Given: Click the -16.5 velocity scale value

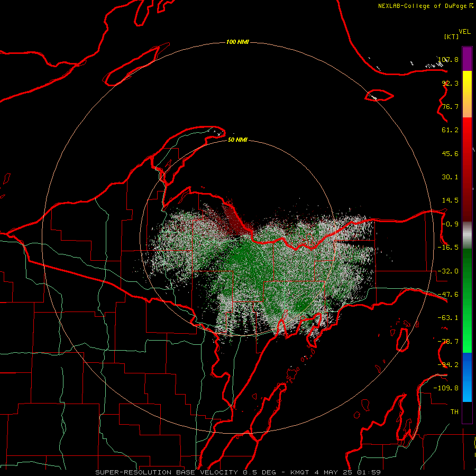Looking at the screenshot, I should pyautogui.click(x=448, y=248).
